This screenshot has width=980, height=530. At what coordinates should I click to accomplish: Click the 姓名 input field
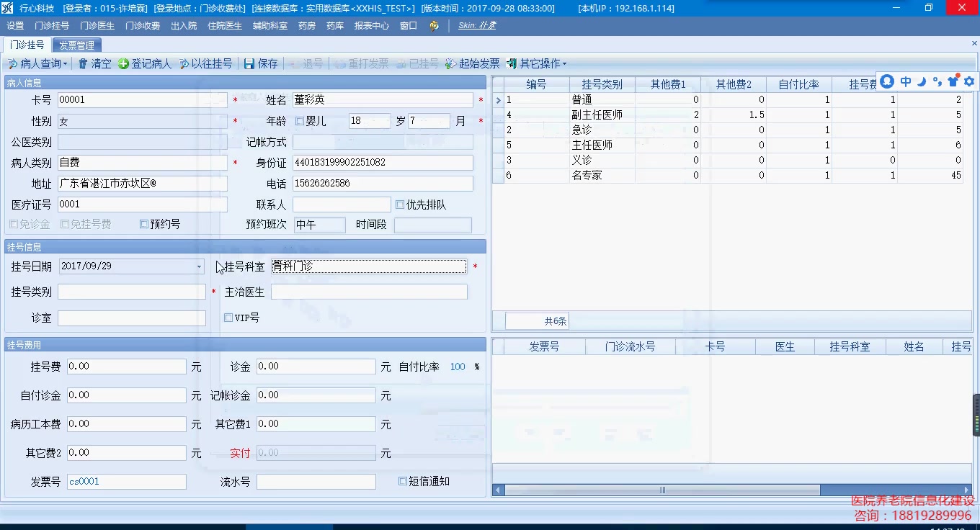click(383, 100)
